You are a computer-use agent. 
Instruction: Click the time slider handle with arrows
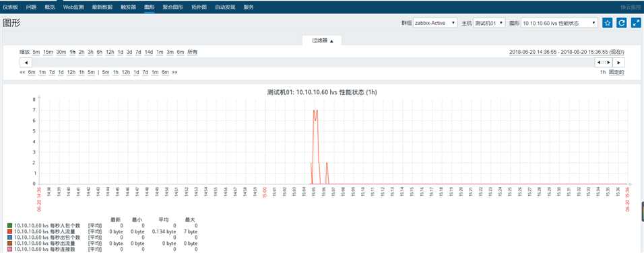click(x=604, y=63)
